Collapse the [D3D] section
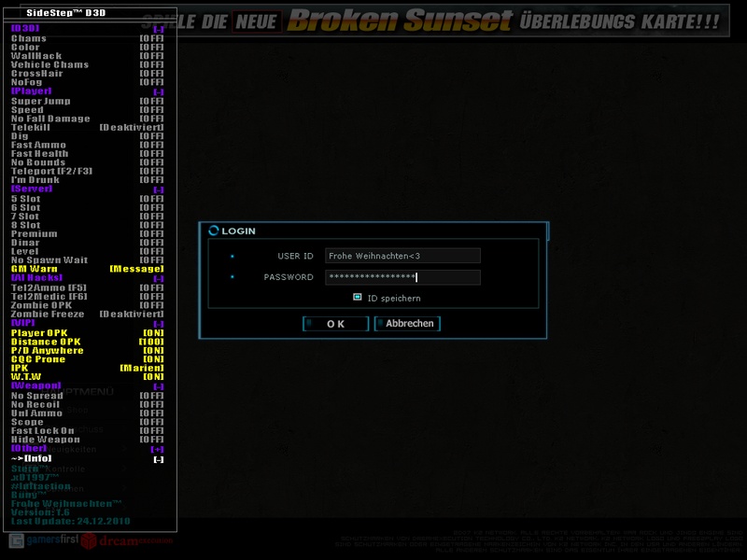 click(x=159, y=30)
